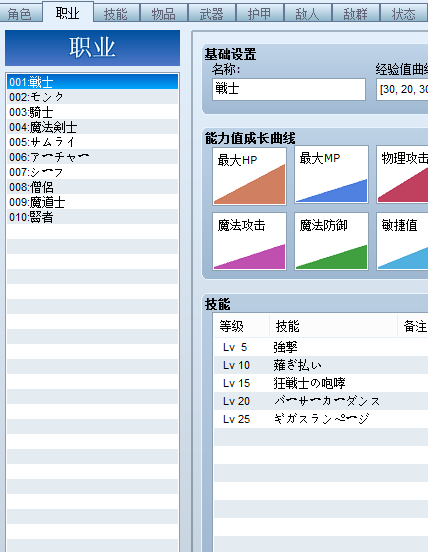Image resolution: width=428 pixels, height=552 pixels.
Task: Select class 009:魔道士 in the list
Action: [x=93, y=202]
